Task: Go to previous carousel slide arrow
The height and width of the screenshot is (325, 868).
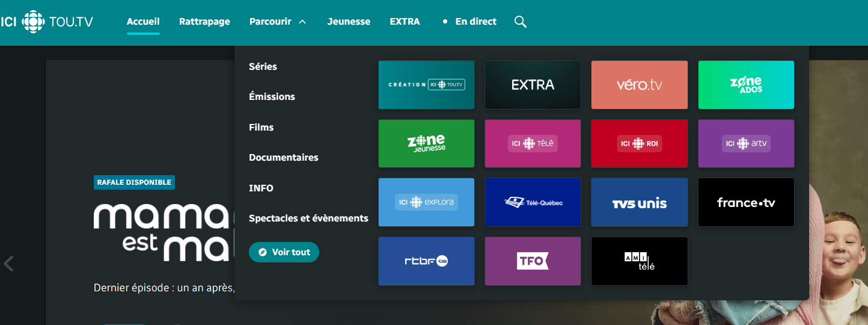Action: tap(8, 264)
